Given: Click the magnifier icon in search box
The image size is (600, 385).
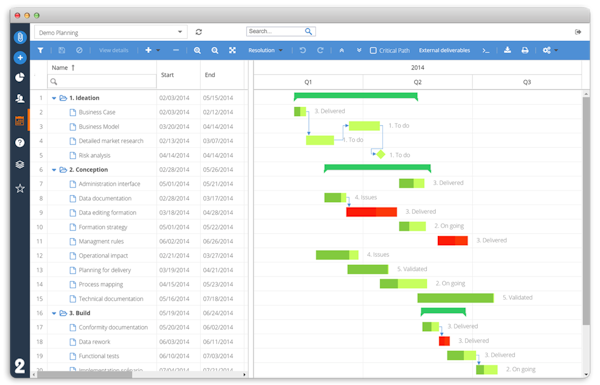Looking at the screenshot, I should (308, 31).
